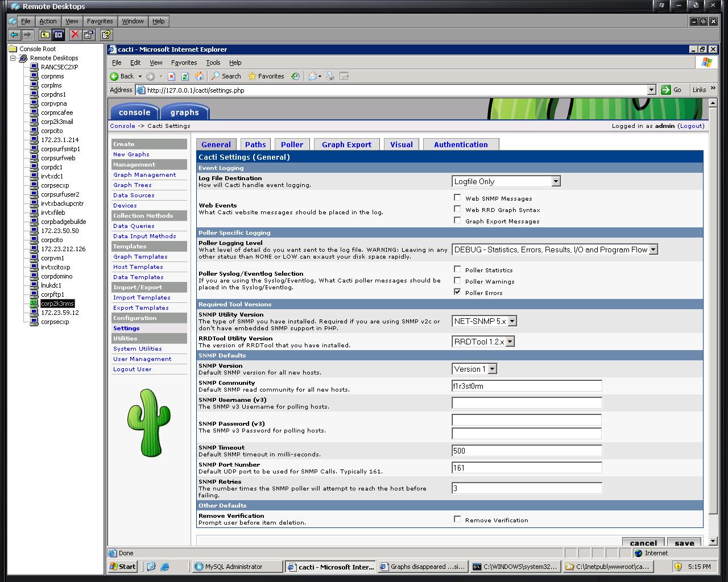728x582 pixels.
Task: Open the Log File Destination dropdown
Action: click(506, 181)
